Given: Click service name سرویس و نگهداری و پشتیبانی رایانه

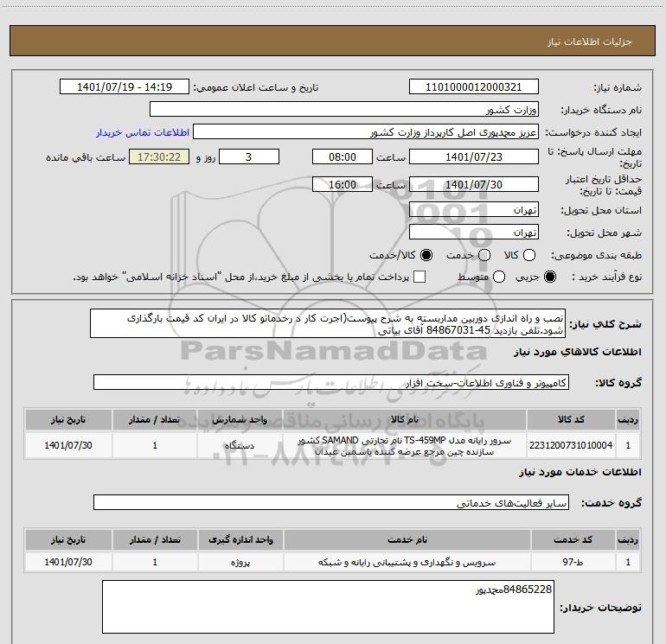Looking at the screenshot, I should point(407,562).
